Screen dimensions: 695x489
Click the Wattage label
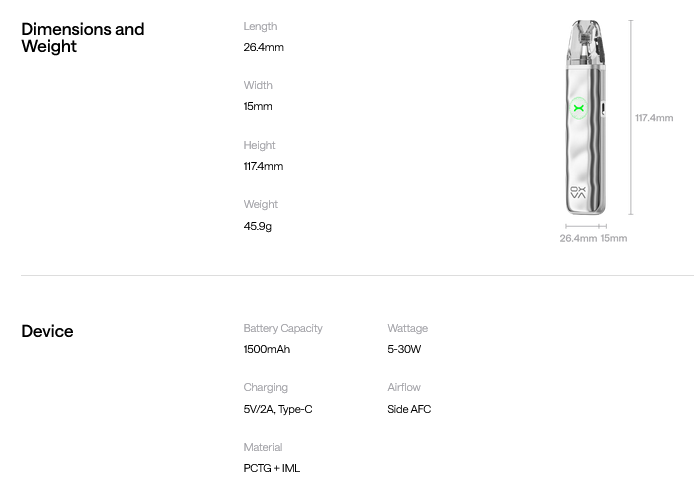pos(407,328)
